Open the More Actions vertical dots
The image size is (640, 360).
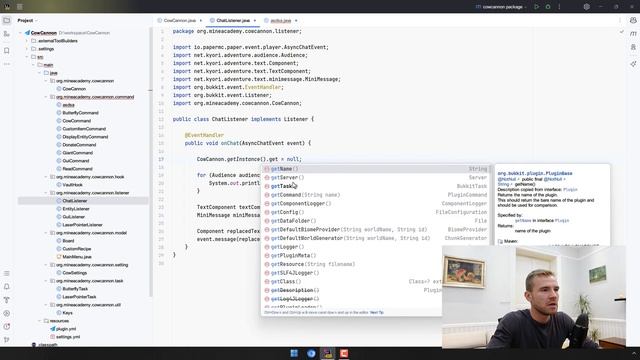559,7
